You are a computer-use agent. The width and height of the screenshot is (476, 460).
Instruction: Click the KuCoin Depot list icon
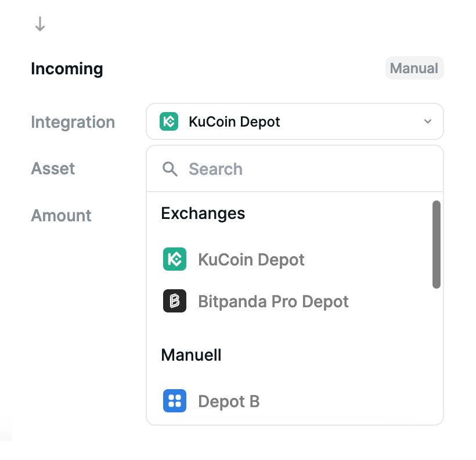click(175, 259)
